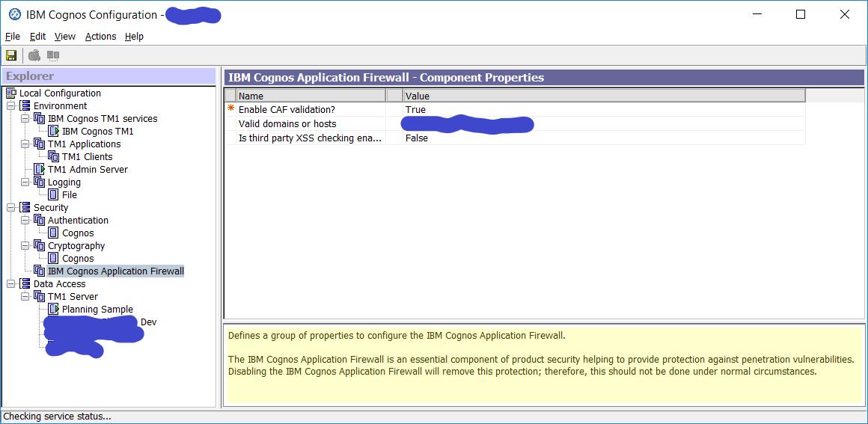Click the Environment node icon
Viewport: 868px width, 424px height.
[25, 105]
